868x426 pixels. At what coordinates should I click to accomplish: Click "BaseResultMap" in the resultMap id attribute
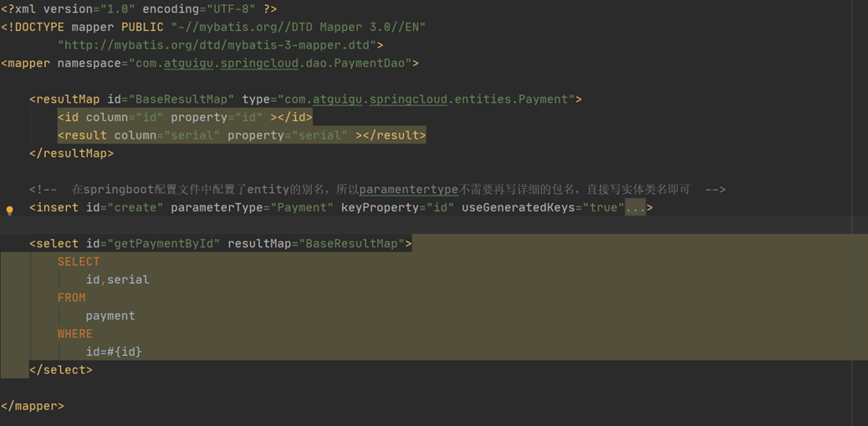(181, 99)
